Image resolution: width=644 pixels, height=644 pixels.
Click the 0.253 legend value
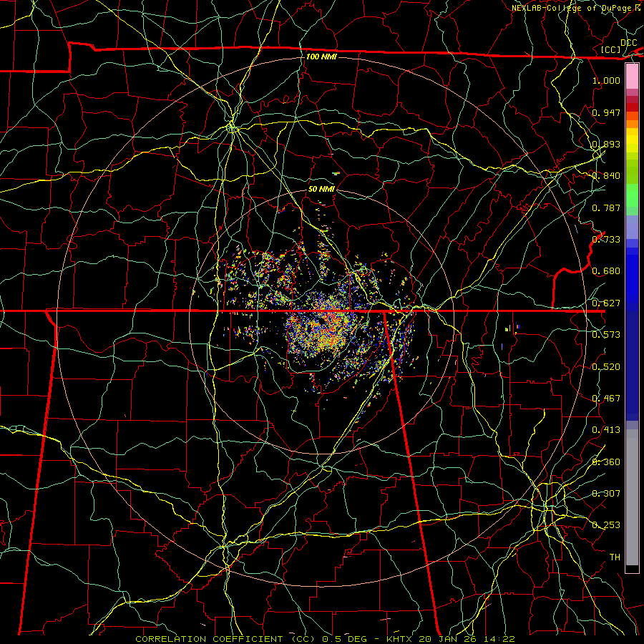[x=606, y=525]
